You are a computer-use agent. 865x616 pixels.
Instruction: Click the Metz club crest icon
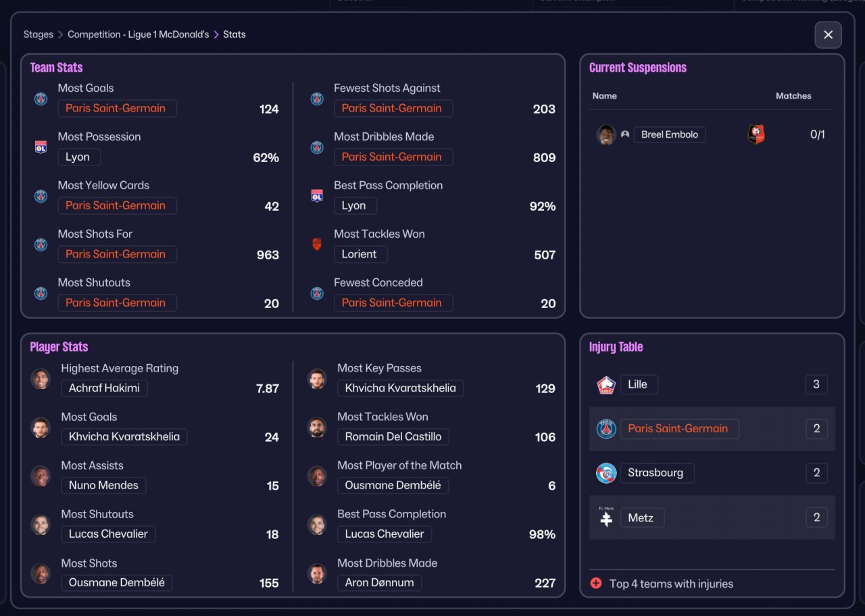click(x=606, y=518)
